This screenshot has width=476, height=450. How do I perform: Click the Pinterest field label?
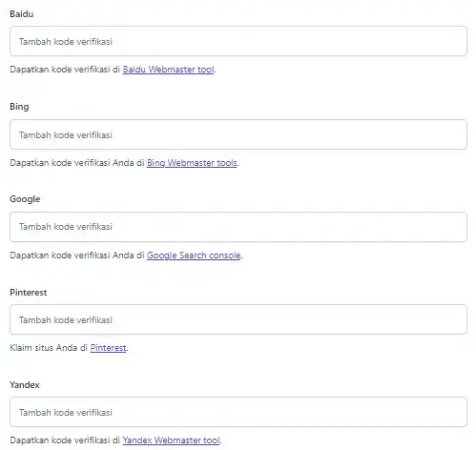pyautogui.click(x=29, y=293)
